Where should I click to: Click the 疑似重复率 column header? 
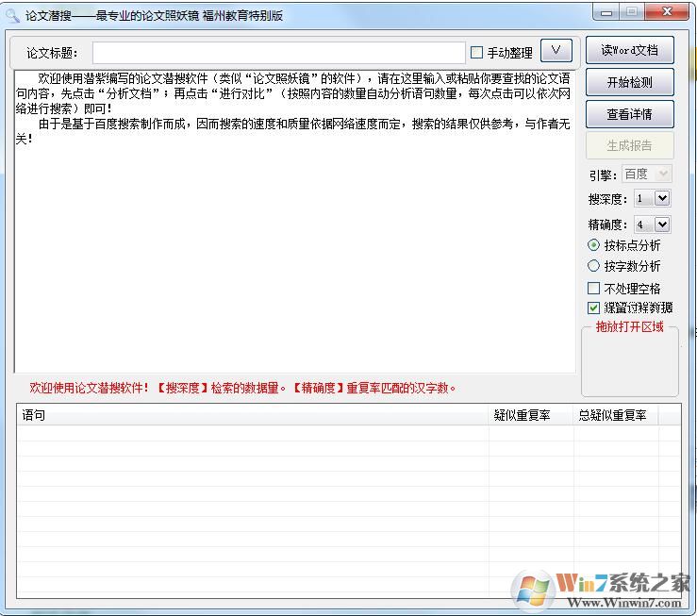(528, 415)
